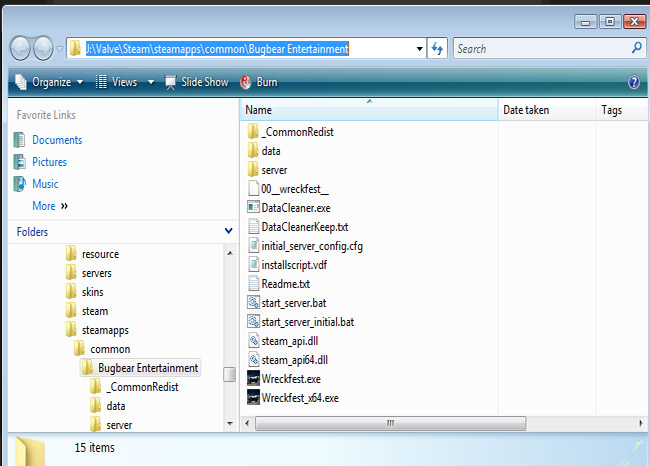Image resolution: width=650 pixels, height=466 pixels.
Task: Click the folder icon in the address bar
Action: 75,48
